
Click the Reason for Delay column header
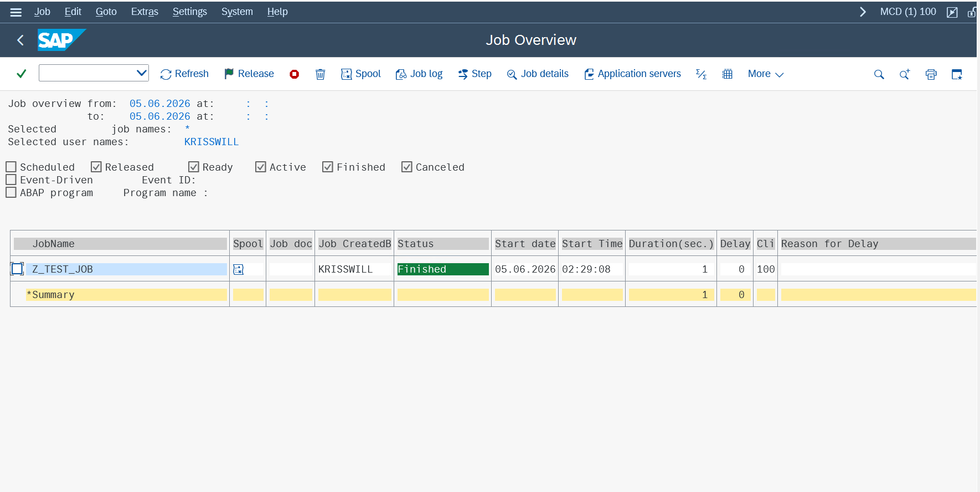click(x=878, y=244)
